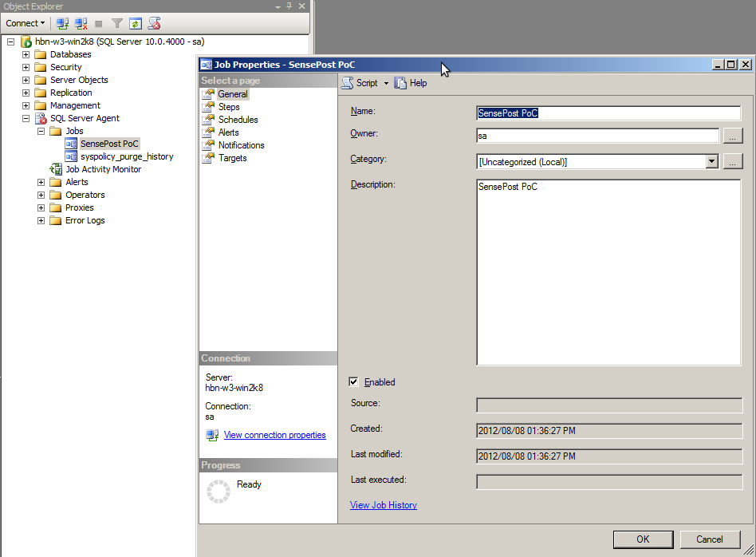The image size is (756, 557).
Task: Click the Disconnect server toolbar icon
Action: [81, 23]
